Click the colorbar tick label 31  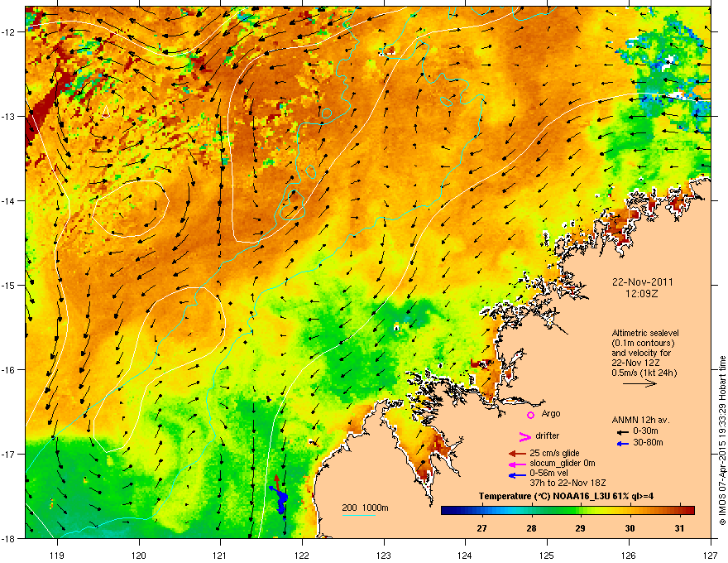point(680,528)
